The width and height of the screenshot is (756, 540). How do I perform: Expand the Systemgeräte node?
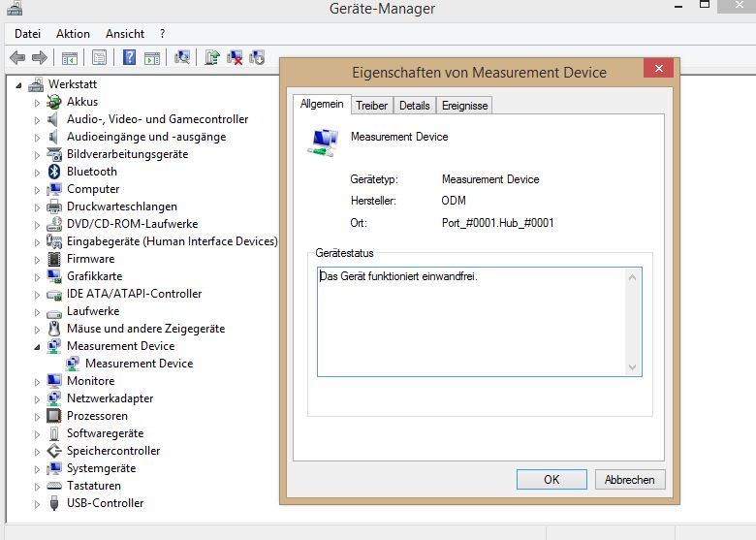tap(37, 469)
